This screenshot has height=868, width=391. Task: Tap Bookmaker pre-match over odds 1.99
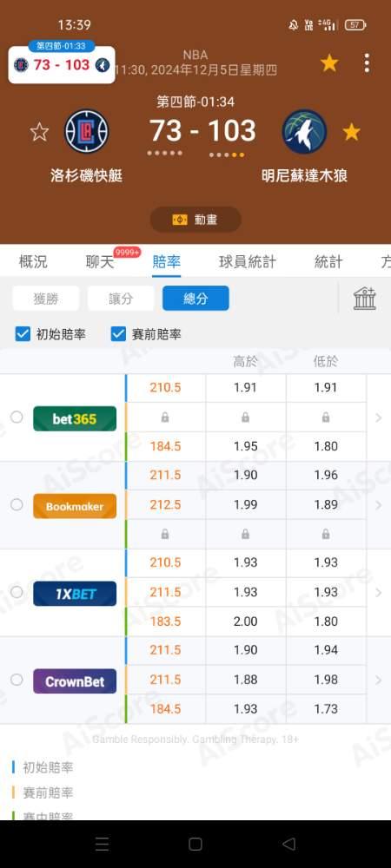tap(245, 505)
